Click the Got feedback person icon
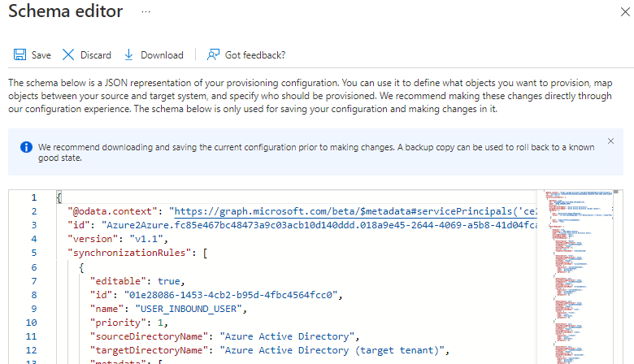Screen dimensions: 634x364 [213, 55]
